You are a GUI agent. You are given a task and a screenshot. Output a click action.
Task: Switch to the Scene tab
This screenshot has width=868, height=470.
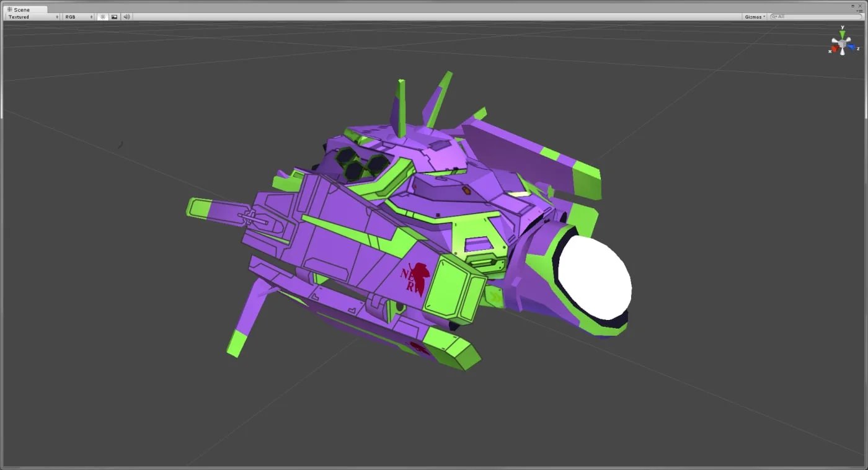pos(25,9)
